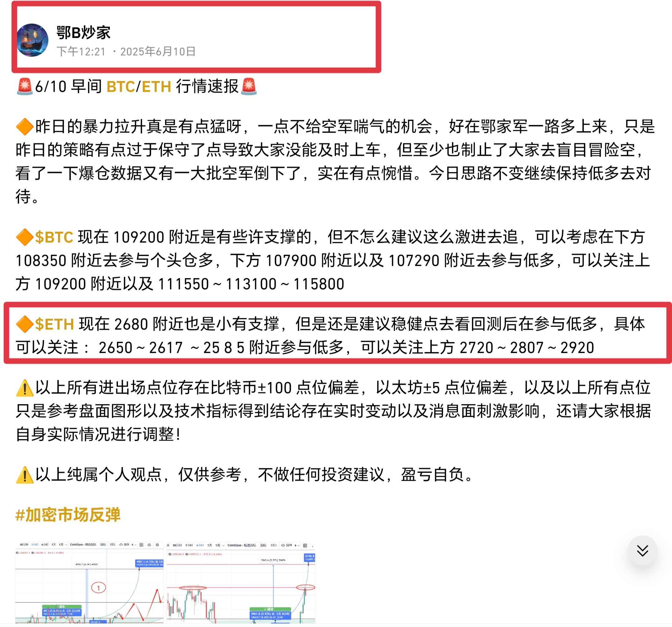Open the 鄂B炒家 username profile link

84,33
